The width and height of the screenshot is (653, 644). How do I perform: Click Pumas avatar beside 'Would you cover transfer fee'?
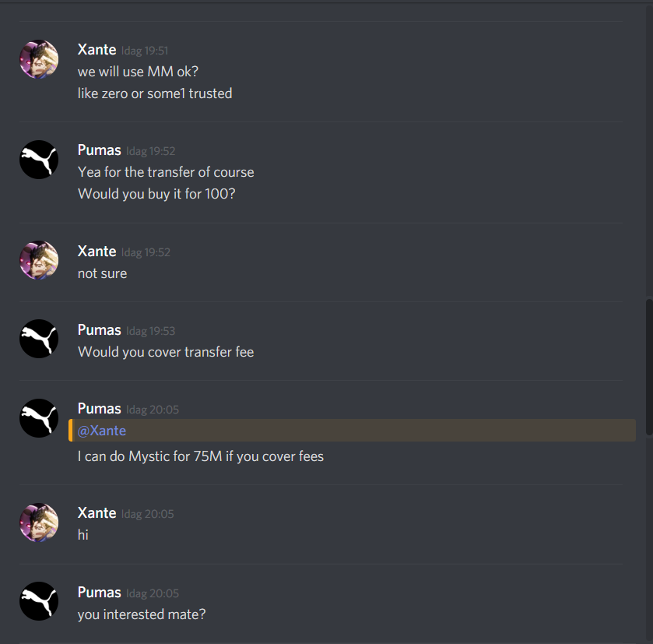(39, 339)
